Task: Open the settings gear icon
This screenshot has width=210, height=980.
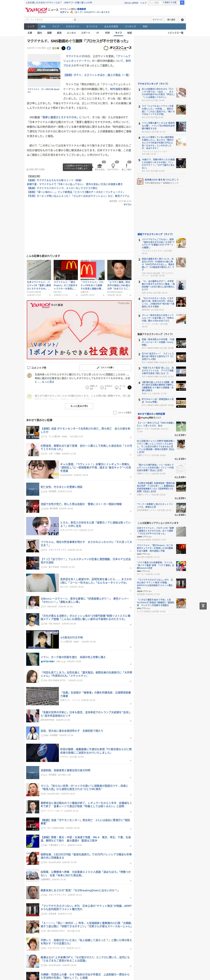Action: [x=182, y=20]
